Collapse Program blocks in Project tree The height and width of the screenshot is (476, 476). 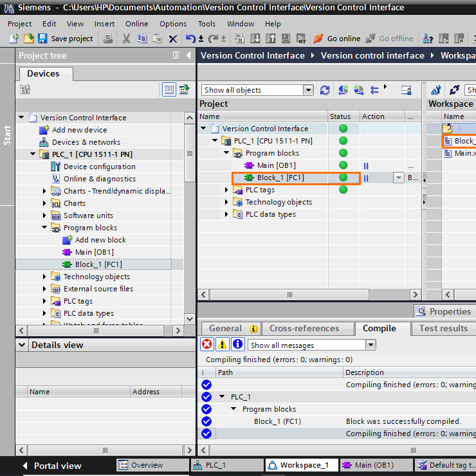coord(44,227)
